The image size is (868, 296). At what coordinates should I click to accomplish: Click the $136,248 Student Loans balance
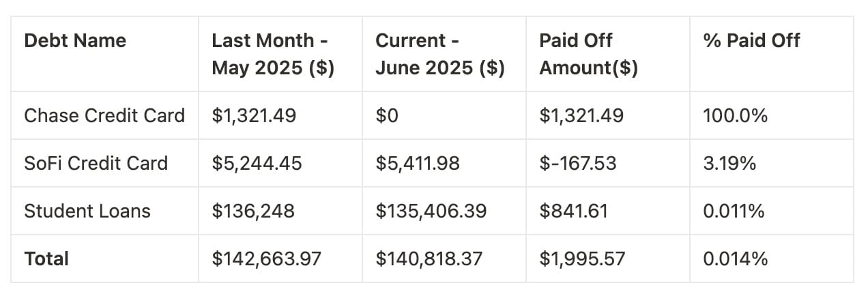coord(253,211)
